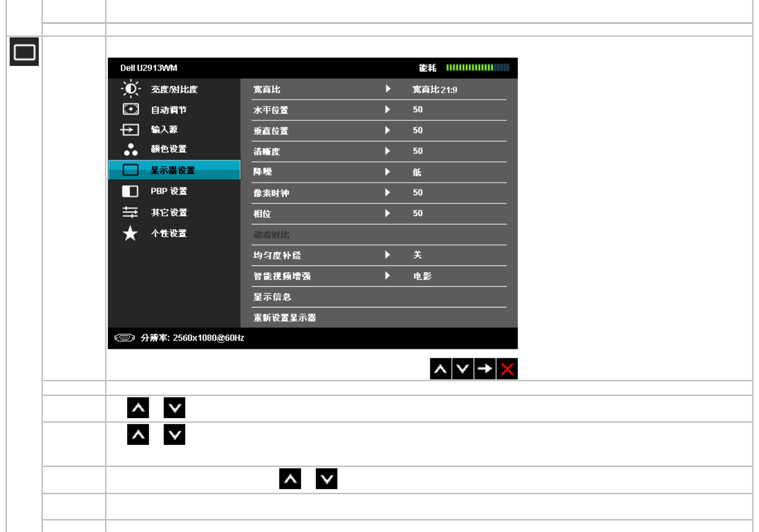Open the 亮度/对比度 menu item
Viewport: 759px width, 532px height.
point(174,89)
